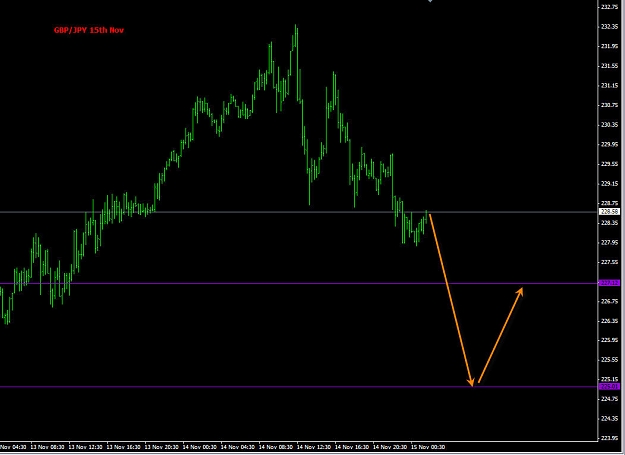The height and width of the screenshot is (455, 625).
Task: Click the '15 Nov 00:30' time axis label
Action: pos(428,447)
